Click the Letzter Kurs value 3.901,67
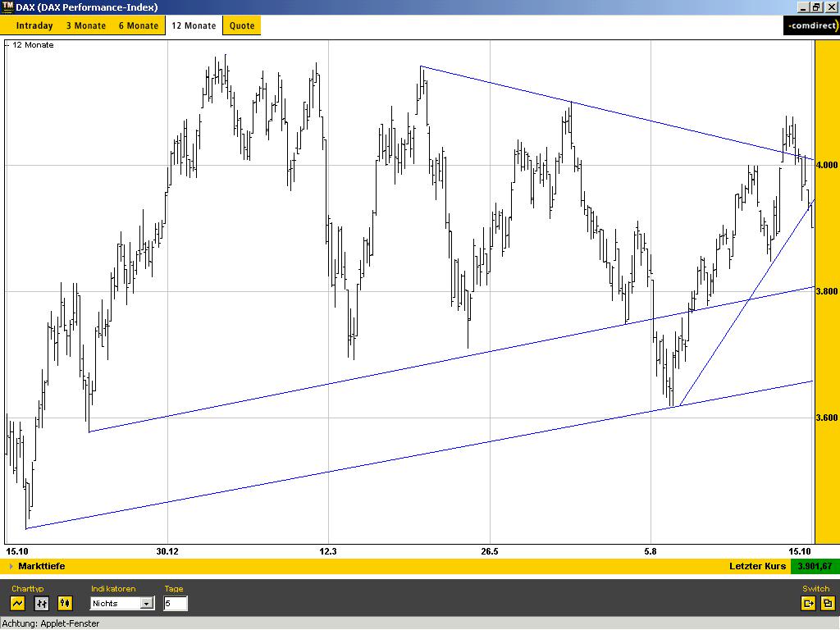 [x=815, y=566]
